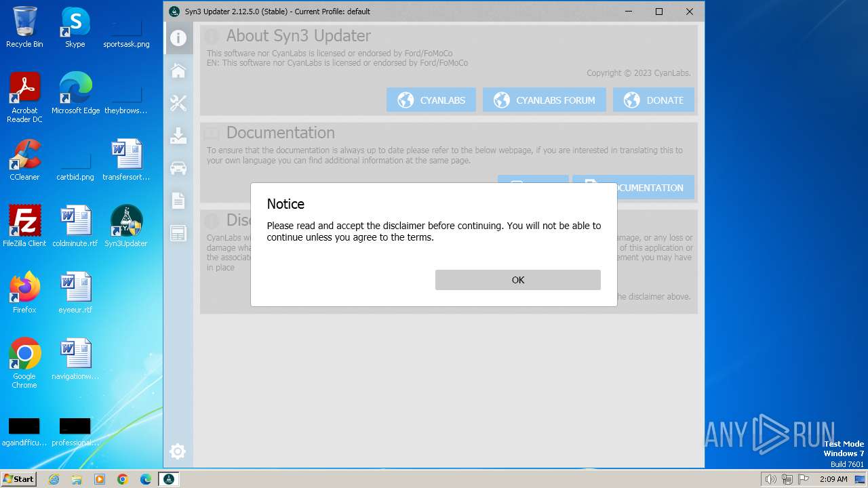868x488 pixels.
Task: Open Acrobat Reader DC shortcut
Action: 24,98
